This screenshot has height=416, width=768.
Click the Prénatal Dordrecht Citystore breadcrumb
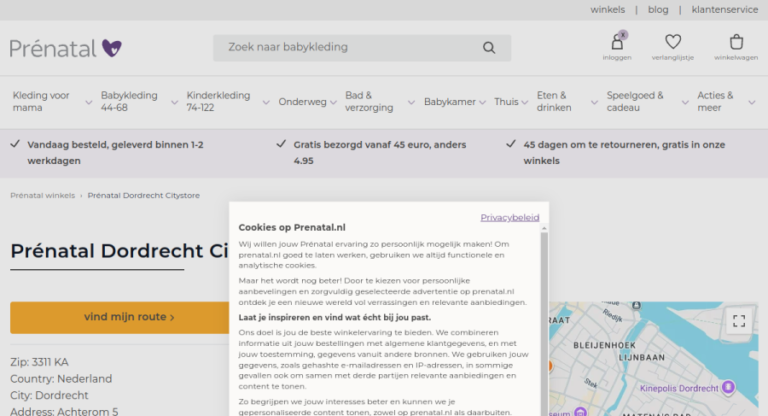pos(144,196)
